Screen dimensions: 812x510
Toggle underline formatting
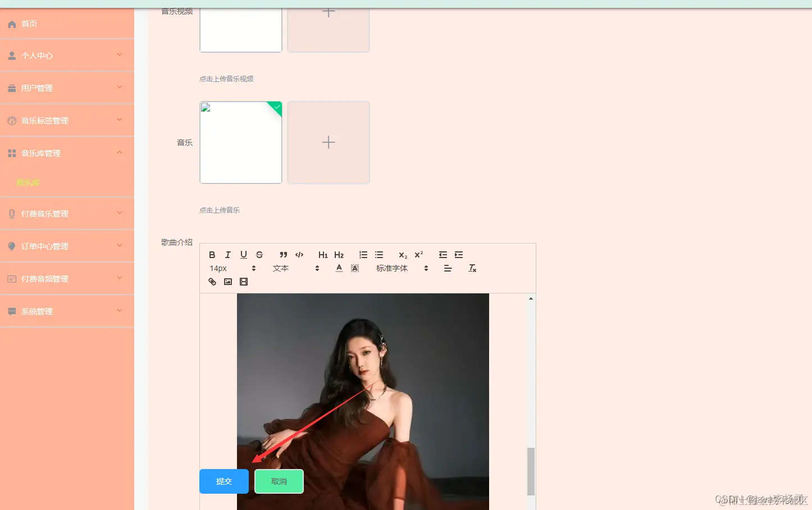pos(244,255)
